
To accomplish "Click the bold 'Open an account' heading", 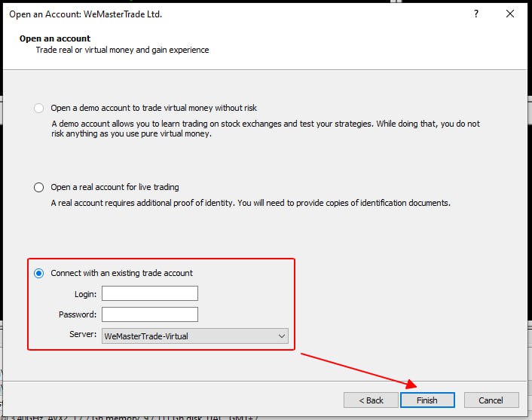I will pyautogui.click(x=54, y=38).
